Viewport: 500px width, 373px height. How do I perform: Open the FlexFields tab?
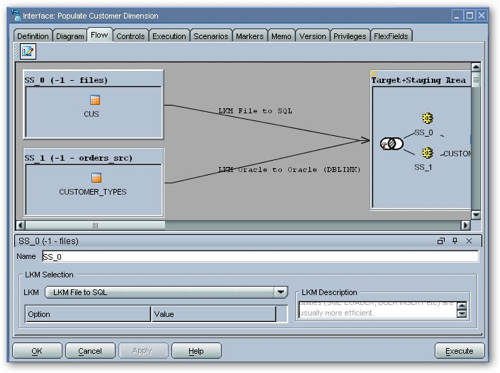391,36
